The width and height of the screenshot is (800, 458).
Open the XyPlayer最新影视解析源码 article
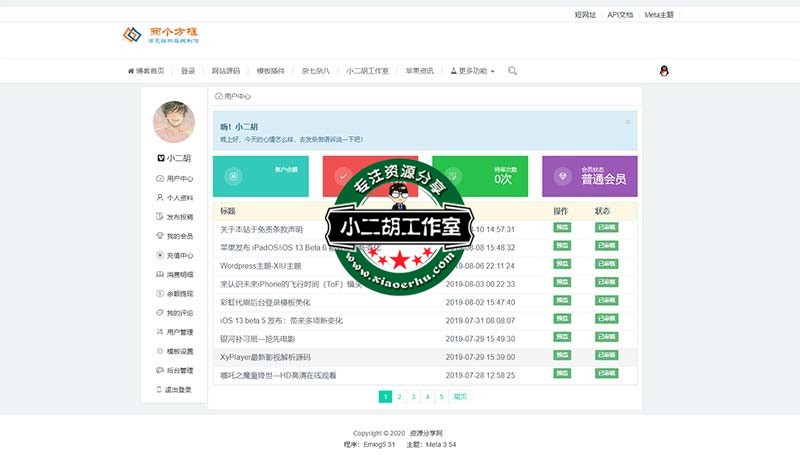pyautogui.click(x=266, y=357)
